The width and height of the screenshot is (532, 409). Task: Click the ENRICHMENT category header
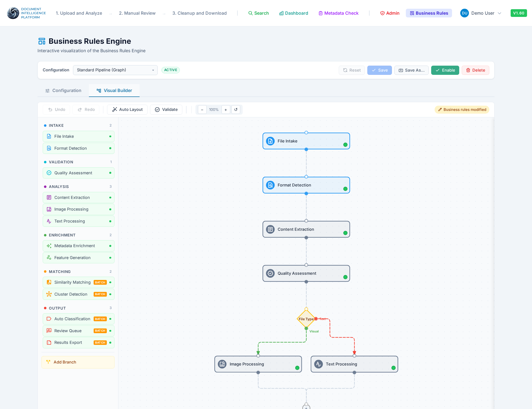point(78,235)
